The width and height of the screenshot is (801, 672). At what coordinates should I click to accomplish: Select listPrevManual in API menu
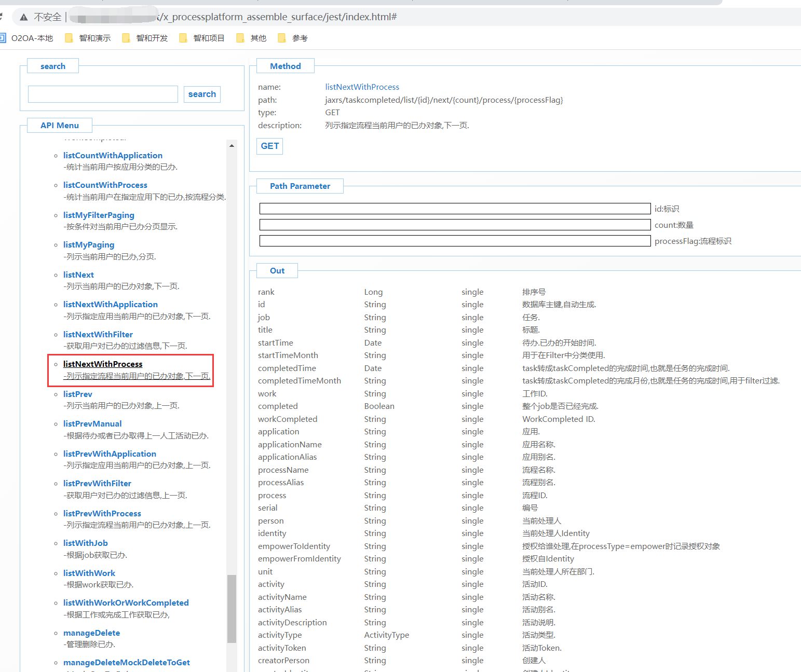tap(92, 423)
